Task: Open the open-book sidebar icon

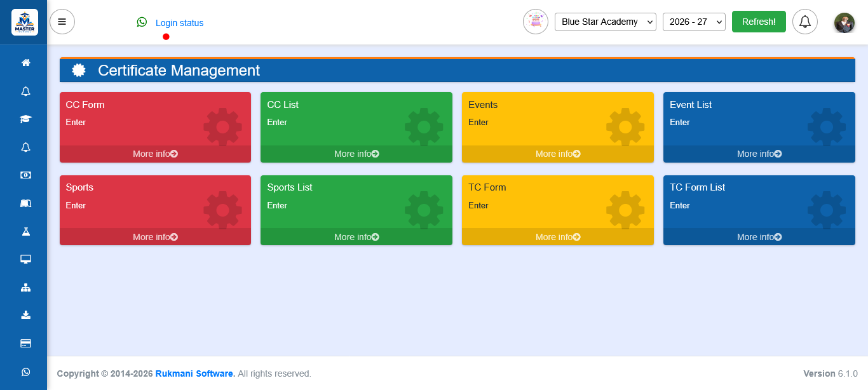Action: tap(25, 203)
